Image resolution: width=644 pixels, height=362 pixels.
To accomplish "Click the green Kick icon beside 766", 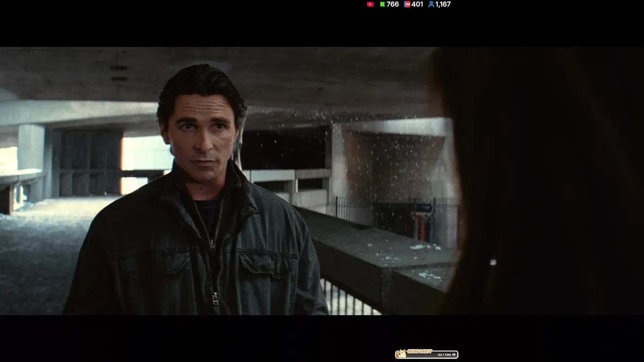I will pos(382,4).
